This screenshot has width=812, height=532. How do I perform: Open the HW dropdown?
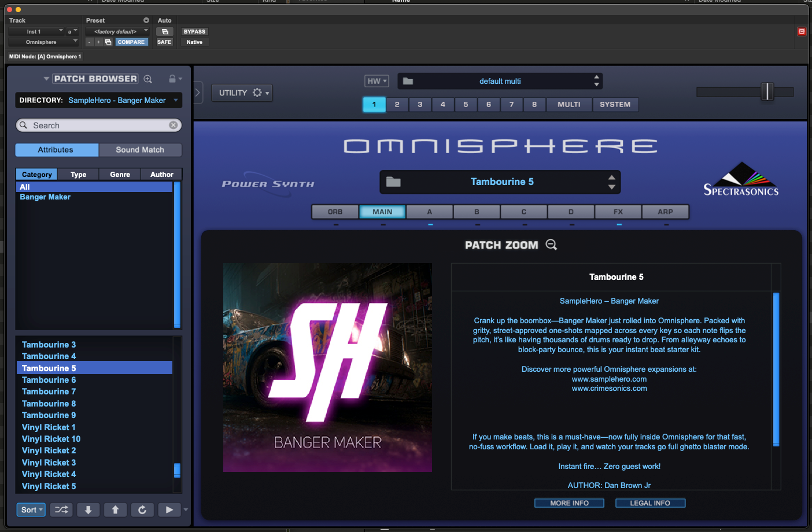click(377, 81)
